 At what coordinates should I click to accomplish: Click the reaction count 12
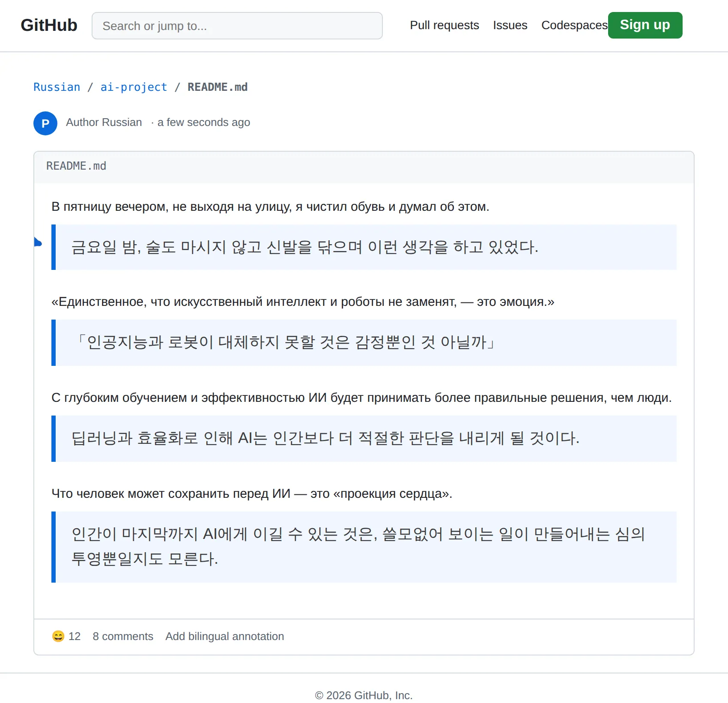coord(75,636)
